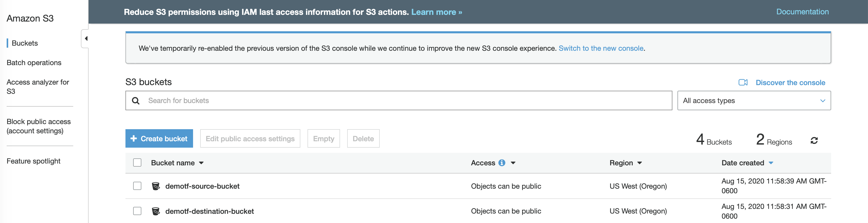Screen dimensions: 868x223
Task: Click the search magnifier icon
Action: tap(136, 100)
